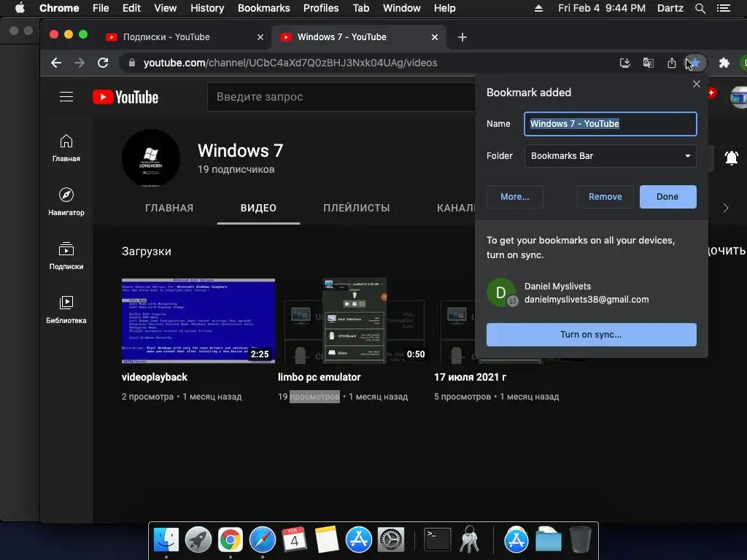This screenshot has height=560, width=747.
Task: Click the limbo pc emulator title
Action: pyautogui.click(x=320, y=377)
